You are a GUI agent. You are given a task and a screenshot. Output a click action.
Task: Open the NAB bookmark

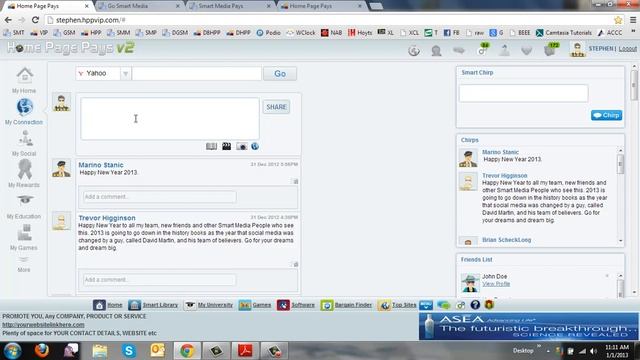click(x=331, y=33)
